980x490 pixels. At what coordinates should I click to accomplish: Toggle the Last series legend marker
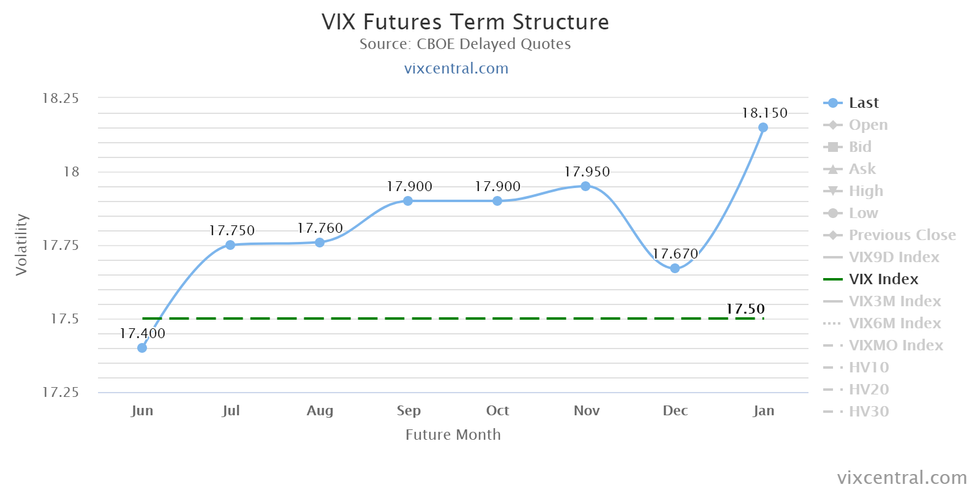pos(832,103)
